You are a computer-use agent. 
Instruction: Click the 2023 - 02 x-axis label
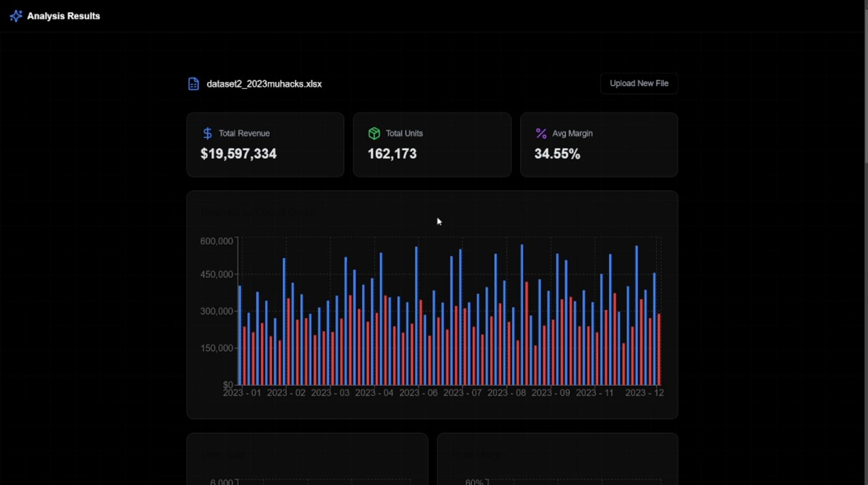coord(286,393)
